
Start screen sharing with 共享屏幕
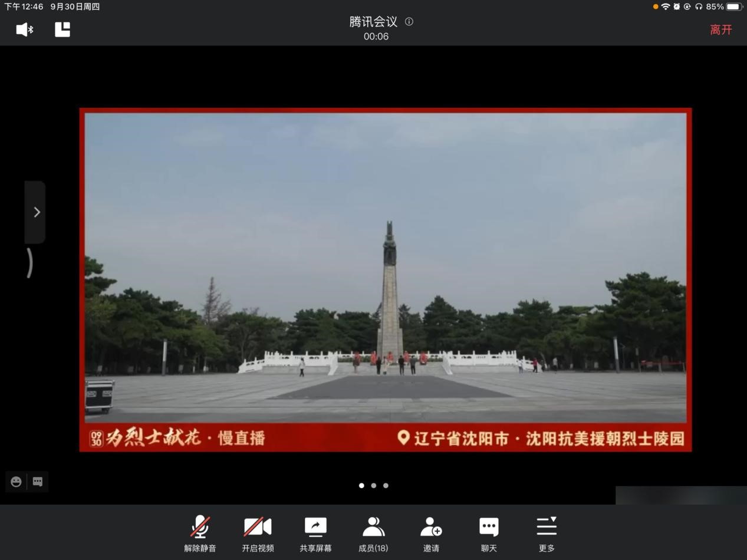[315, 534]
